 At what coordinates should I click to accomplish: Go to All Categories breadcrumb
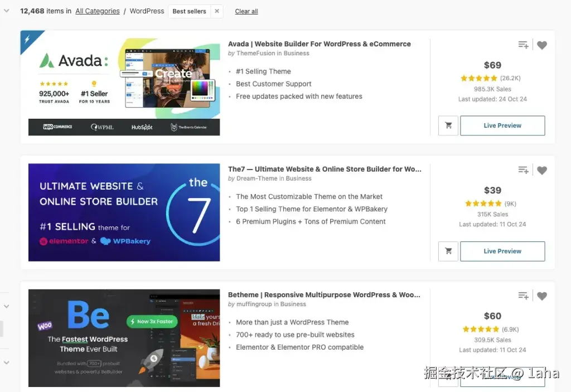click(98, 11)
